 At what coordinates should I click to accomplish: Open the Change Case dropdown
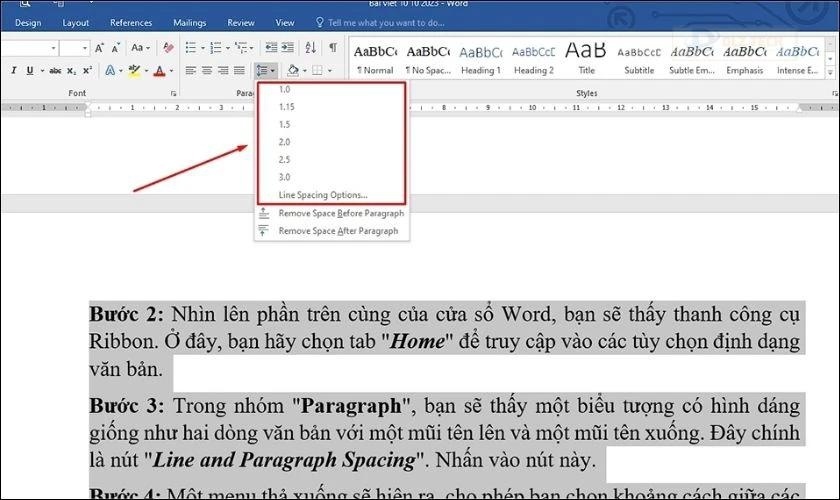point(141,48)
